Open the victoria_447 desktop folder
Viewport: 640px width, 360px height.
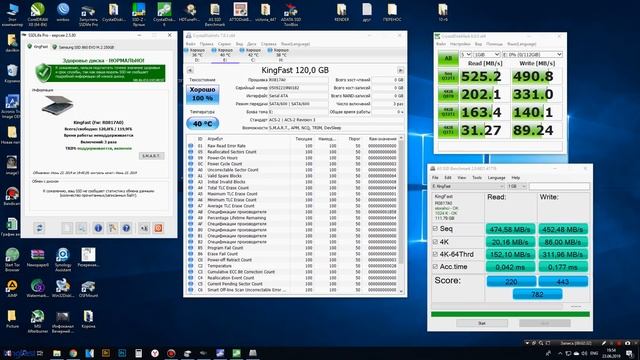(x=265, y=12)
